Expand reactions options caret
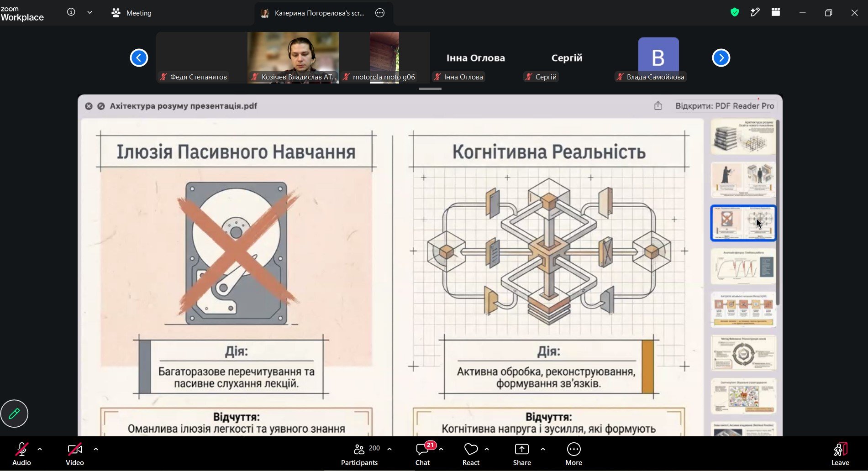The height and width of the screenshot is (471, 868). pyautogui.click(x=487, y=449)
